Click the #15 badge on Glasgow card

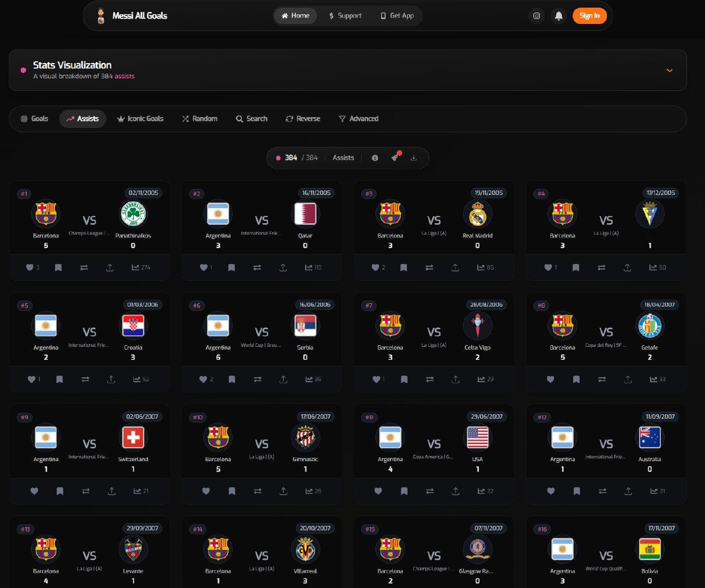(x=370, y=529)
